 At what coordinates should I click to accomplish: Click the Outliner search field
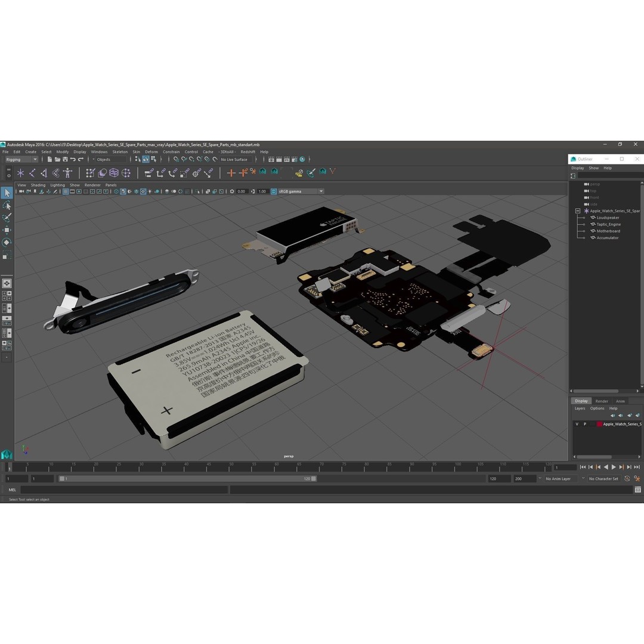click(x=611, y=176)
